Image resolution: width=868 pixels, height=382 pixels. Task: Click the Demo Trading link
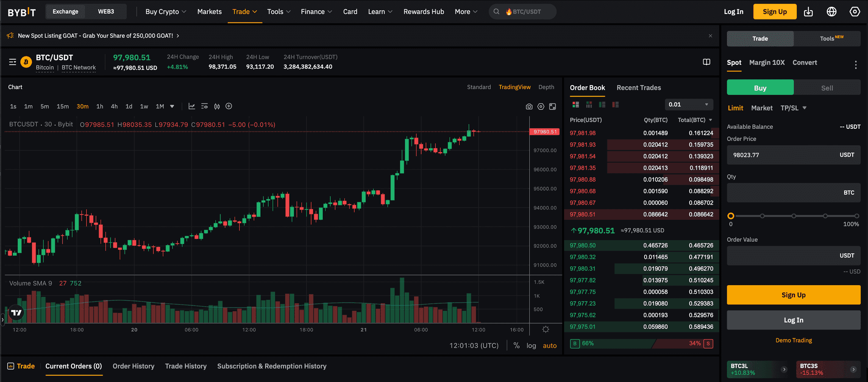793,340
